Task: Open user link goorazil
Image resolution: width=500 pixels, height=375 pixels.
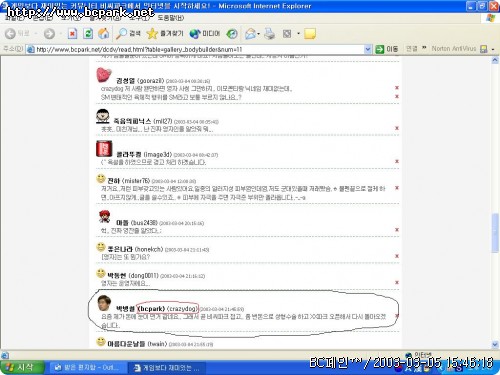Action: pyautogui.click(x=151, y=81)
